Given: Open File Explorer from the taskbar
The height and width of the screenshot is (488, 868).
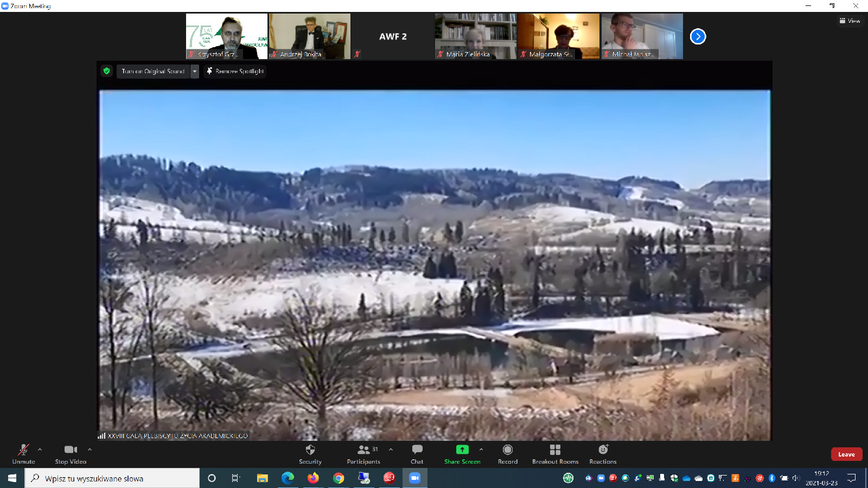Looking at the screenshot, I should [x=263, y=478].
